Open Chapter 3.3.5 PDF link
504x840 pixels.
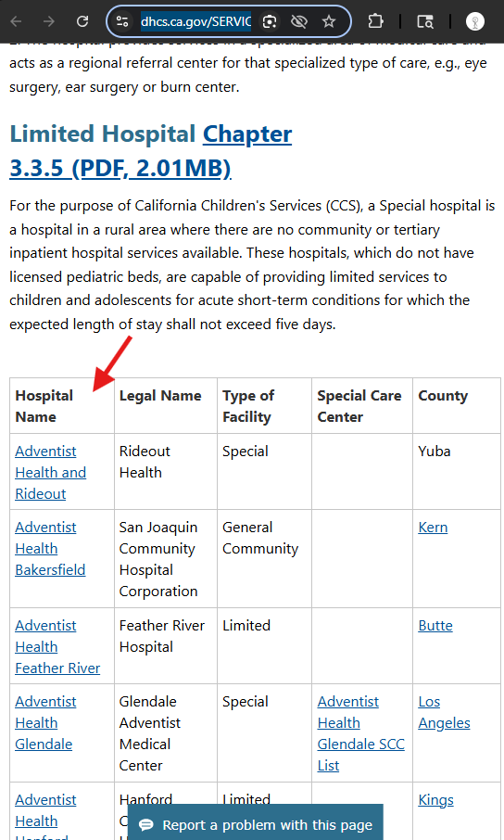(151, 151)
